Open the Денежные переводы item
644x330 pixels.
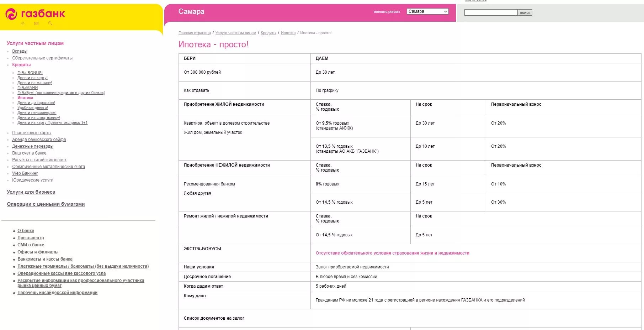pyautogui.click(x=33, y=146)
